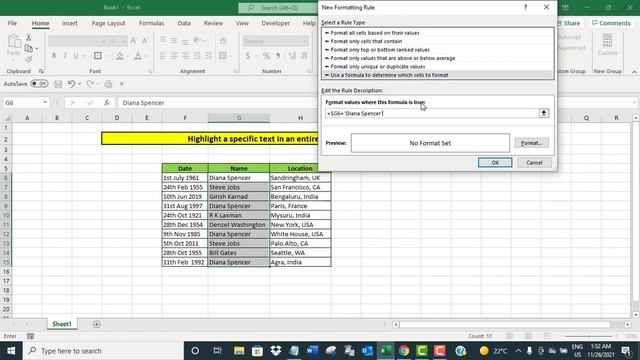640x360 pixels.
Task: Click the Merge & Center icon
Action: (223, 56)
